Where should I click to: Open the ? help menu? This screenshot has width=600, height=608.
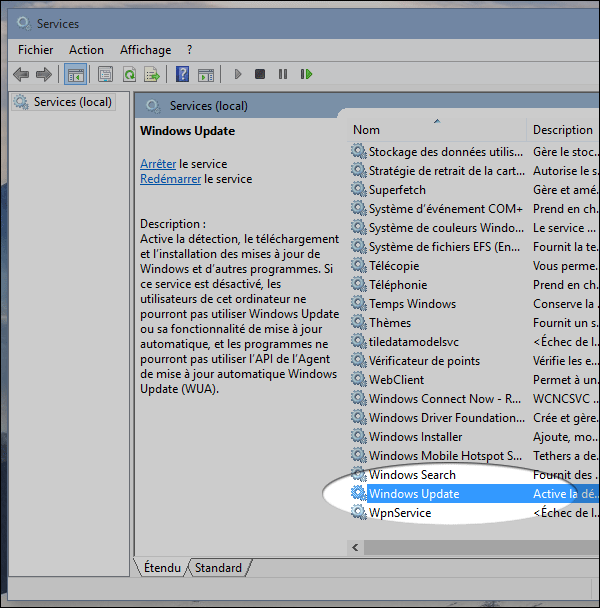189,50
